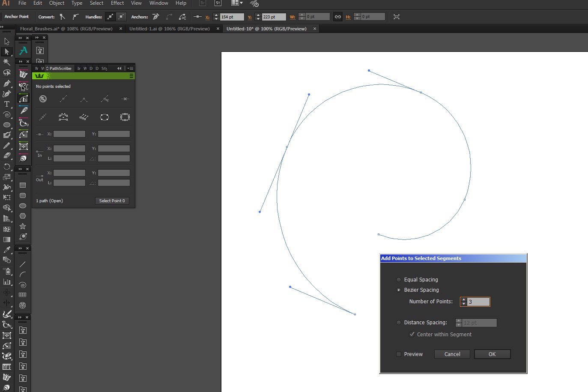Screen dimensions: 588x392
Task: Pick the Eraser tool
Action: (x=6, y=156)
